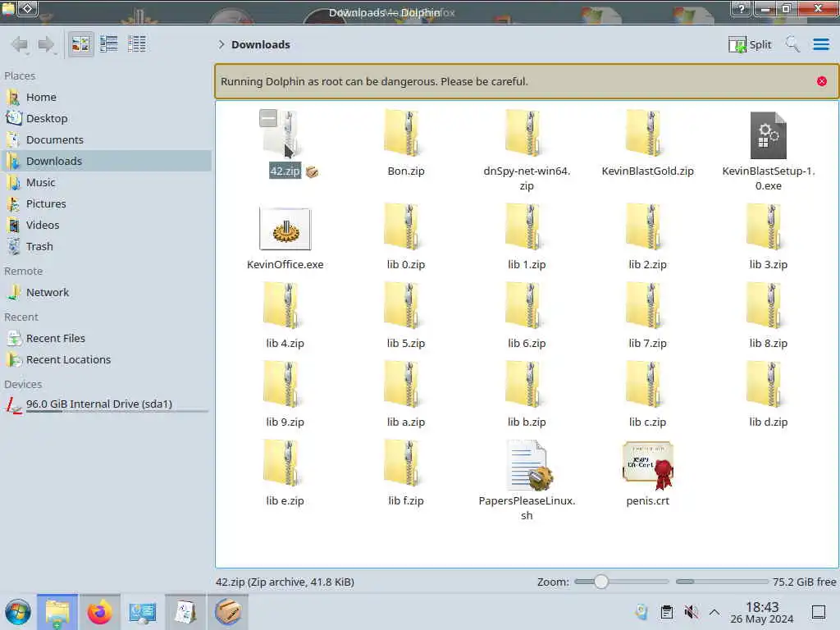Viewport: 840px width, 630px height.
Task: Open the clock showing 18:43
Action: [762, 612]
